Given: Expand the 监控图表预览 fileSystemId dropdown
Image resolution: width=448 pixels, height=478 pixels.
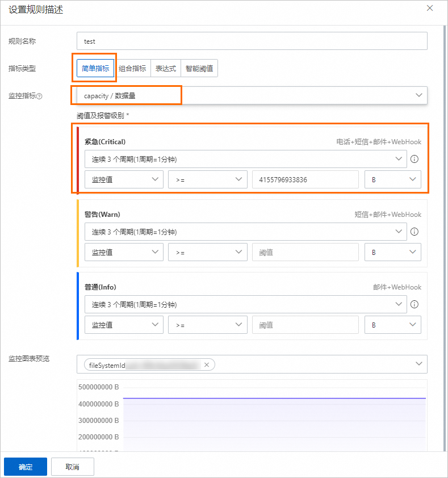Looking at the screenshot, I should point(419,364).
